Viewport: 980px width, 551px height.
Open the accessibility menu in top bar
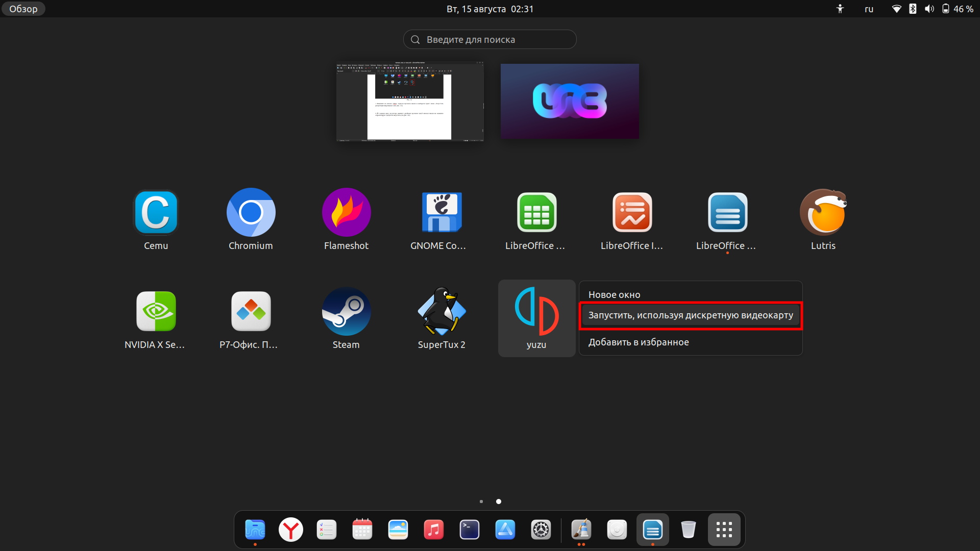point(840,9)
